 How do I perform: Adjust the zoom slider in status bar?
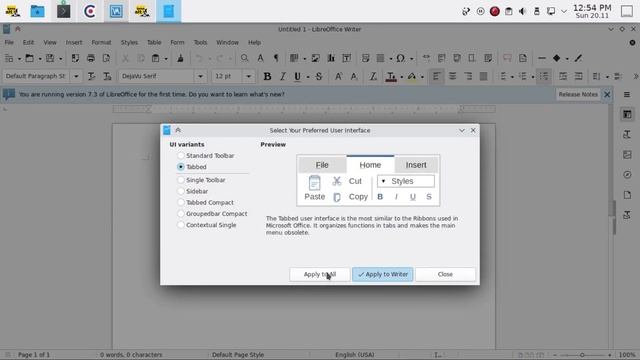(582, 355)
